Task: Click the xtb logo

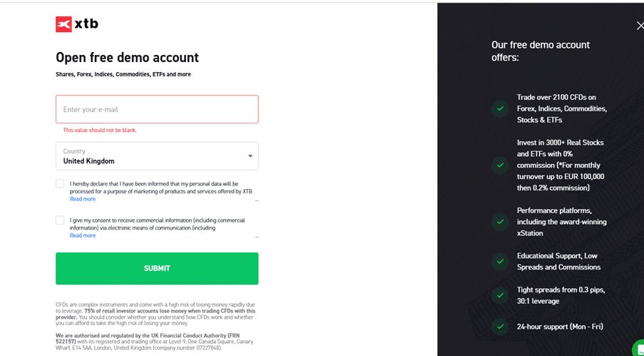Action: click(x=77, y=24)
